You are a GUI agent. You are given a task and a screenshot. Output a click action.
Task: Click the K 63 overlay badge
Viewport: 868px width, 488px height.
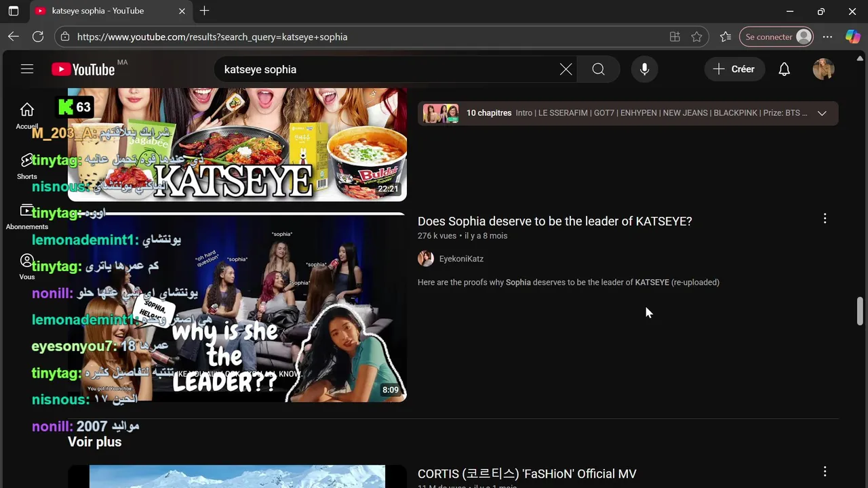(x=75, y=107)
